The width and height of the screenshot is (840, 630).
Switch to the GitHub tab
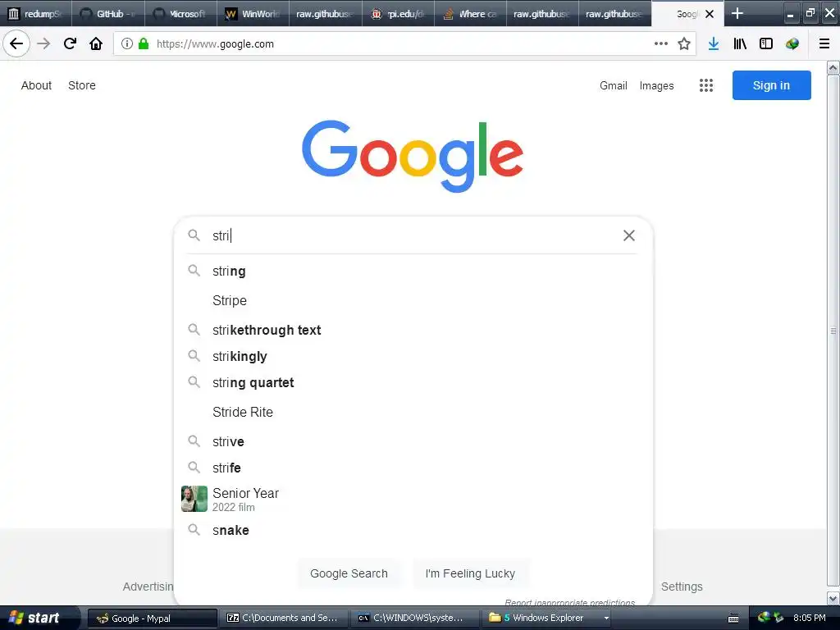(x=108, y=14)
